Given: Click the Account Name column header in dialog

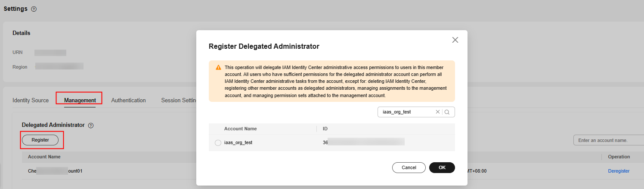Looking at the screenshot, I should coord(241,129).
